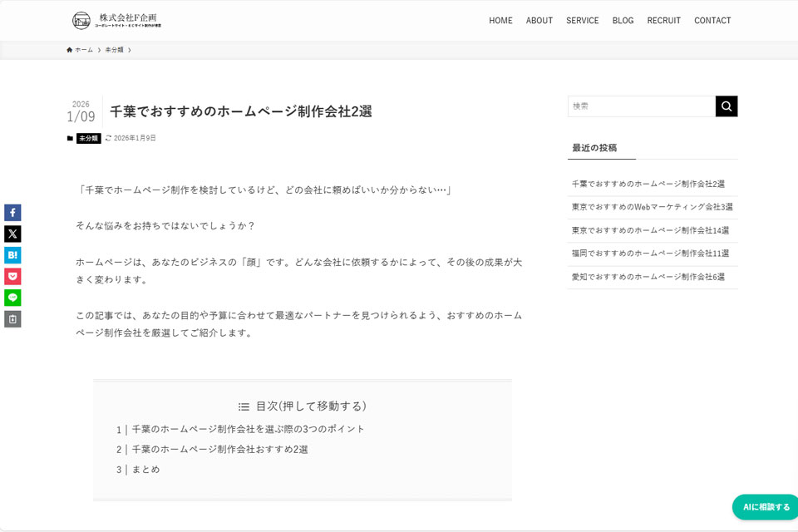Bookmark the post on Hatena
This screenshot has width=798, height=532.
click(12, 254)
